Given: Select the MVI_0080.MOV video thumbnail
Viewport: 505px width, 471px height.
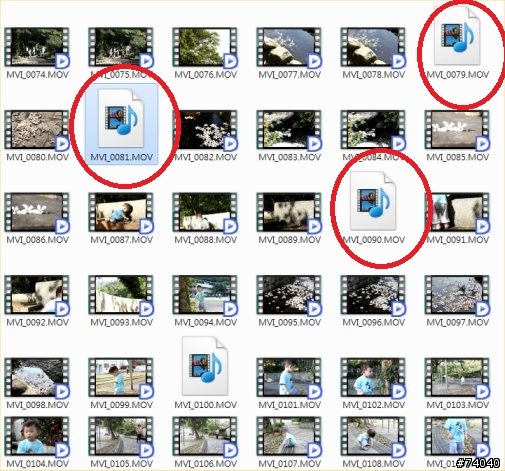Looking at the screenshot, I should tap(37, 130).
